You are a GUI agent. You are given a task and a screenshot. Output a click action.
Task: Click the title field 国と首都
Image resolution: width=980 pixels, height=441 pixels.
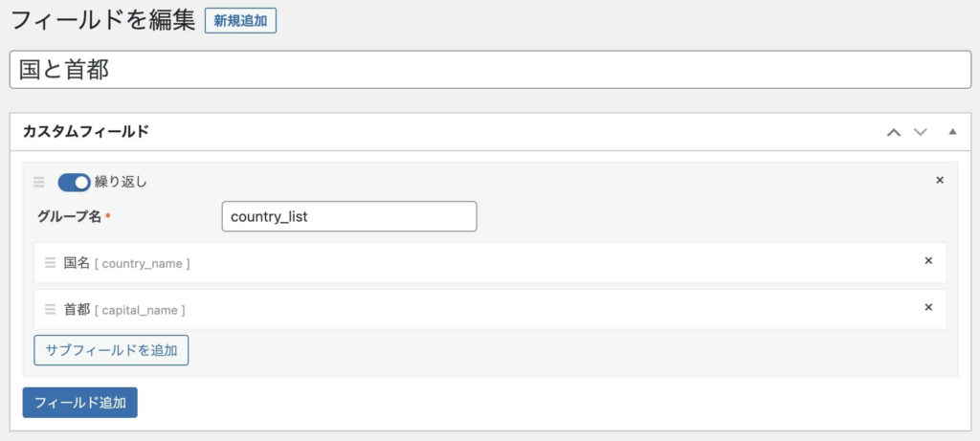point(490,70)
